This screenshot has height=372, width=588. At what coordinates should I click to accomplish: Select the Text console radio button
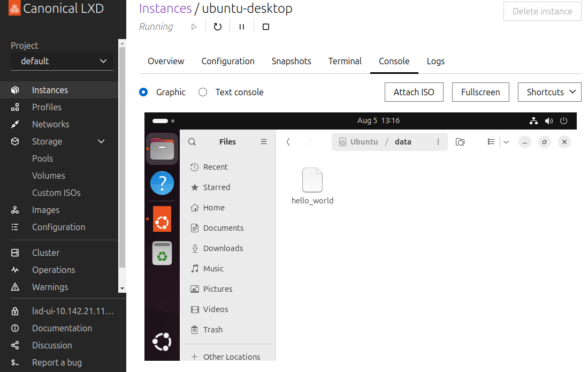[x=203, y=92]
